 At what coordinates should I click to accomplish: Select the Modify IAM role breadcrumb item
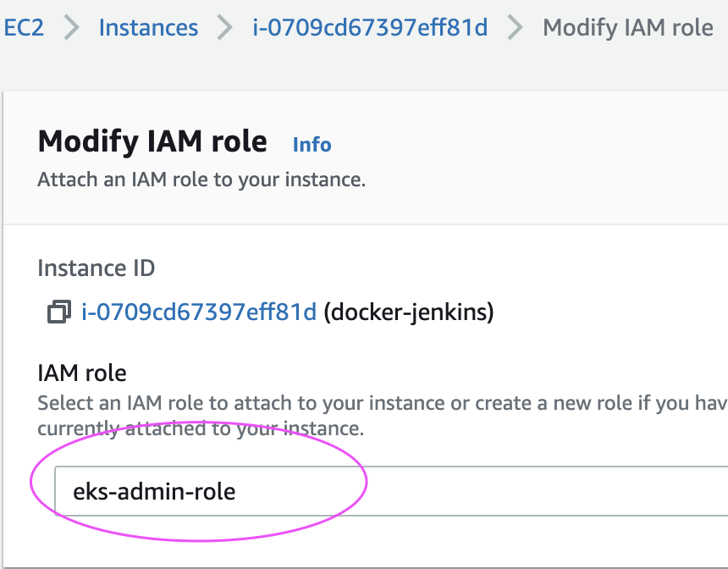(x=627, y=28)
